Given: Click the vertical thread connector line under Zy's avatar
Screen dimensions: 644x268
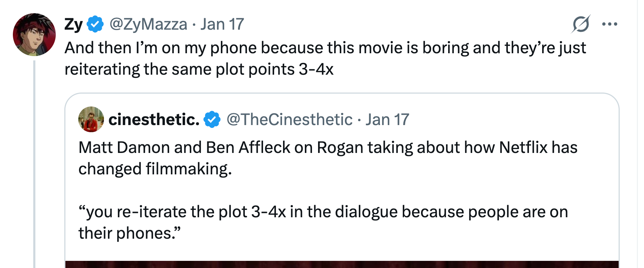Looking at the screenshot, I should pyautogui.click(x=34, y=164).
